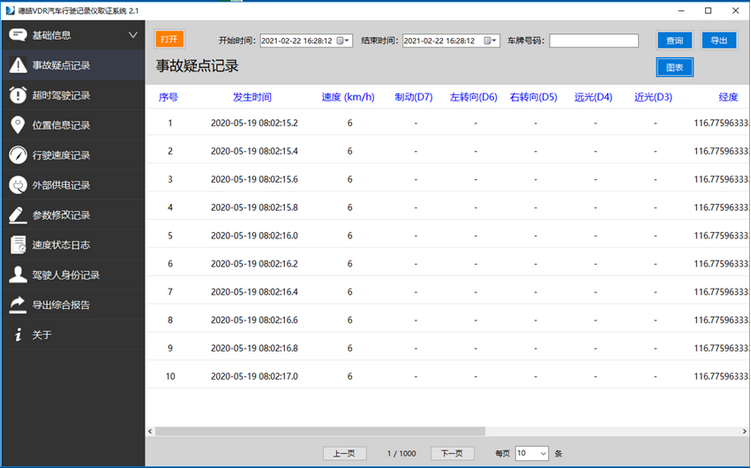The width and height of the screenshot is (751, 469).
Task: Click the speedometer icon for 行驶速度记录
Action: 17,155
